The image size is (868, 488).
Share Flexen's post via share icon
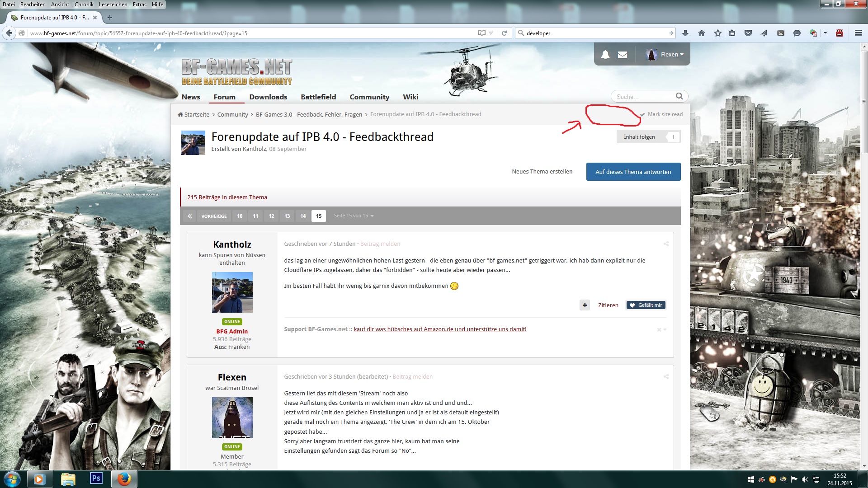(666, 377)
